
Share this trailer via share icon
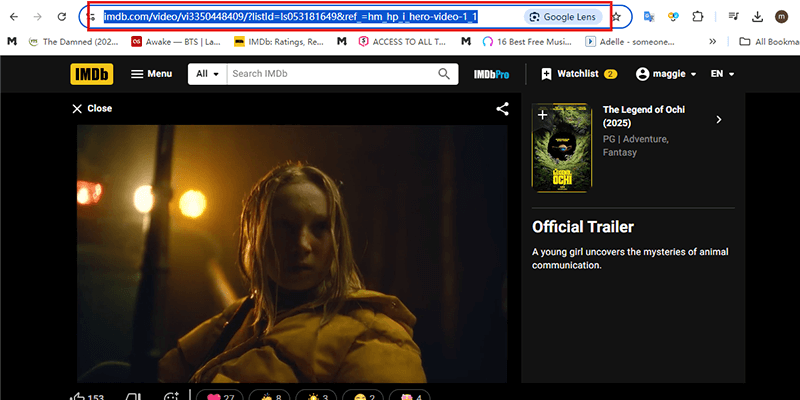tap(503, 109)
